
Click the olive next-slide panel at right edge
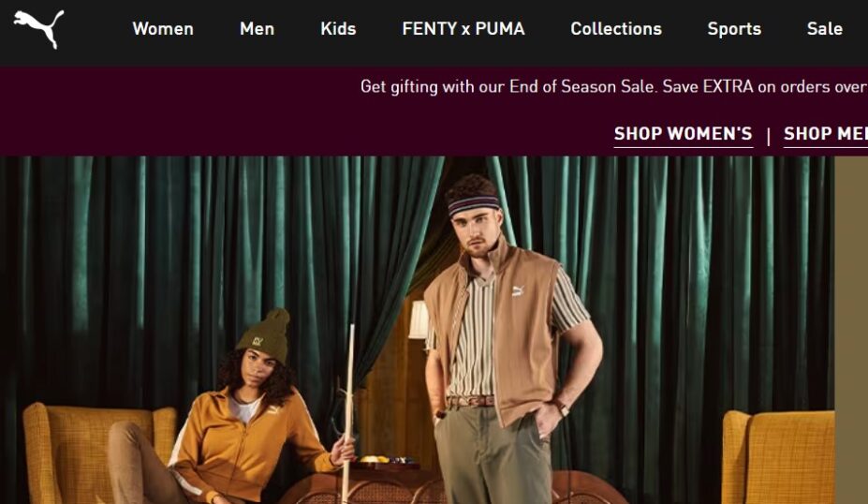click(851, 330)
